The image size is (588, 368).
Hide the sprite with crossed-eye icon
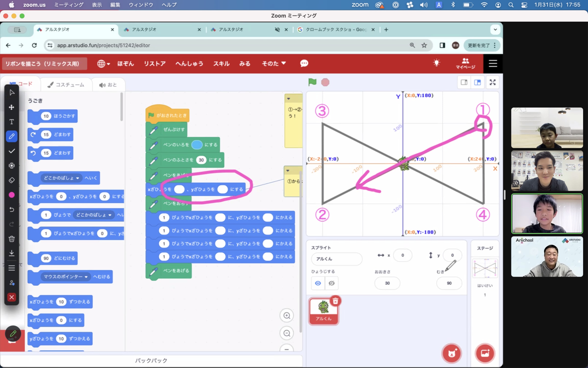tap(331, 283)
